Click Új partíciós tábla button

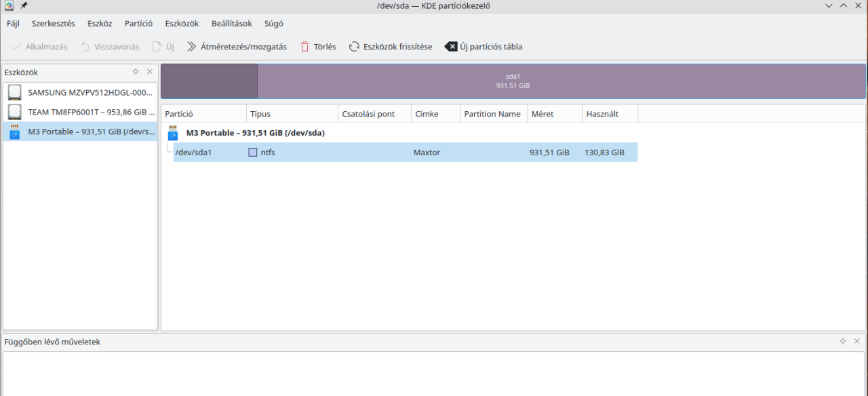point(484,47)
